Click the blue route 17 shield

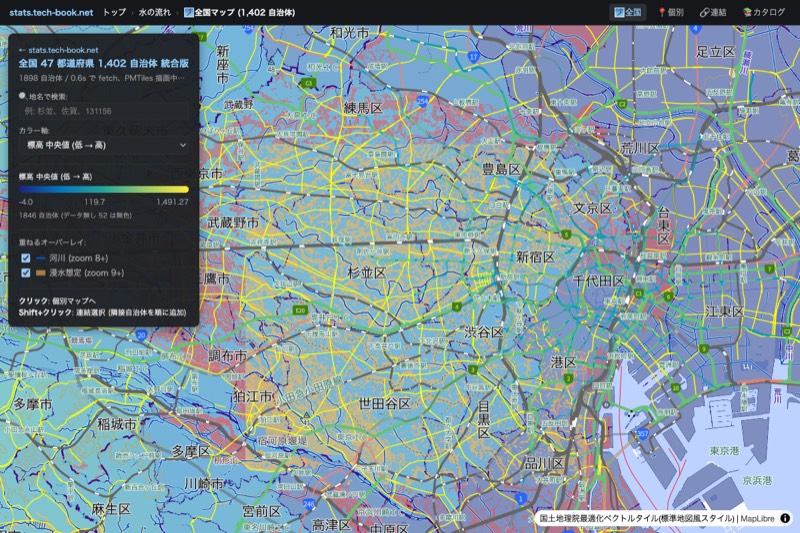(x=473, y=57)
